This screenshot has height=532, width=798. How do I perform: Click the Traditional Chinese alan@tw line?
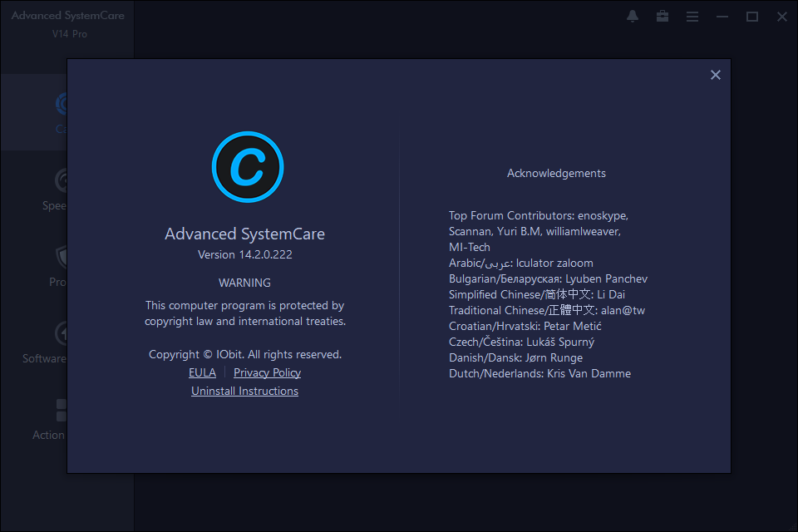(547, 311)
